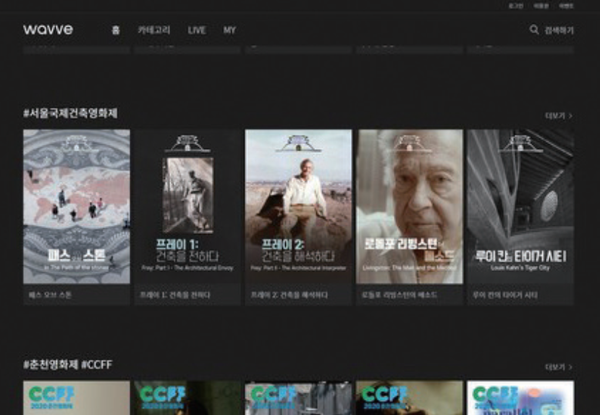Select the 프레이 2: 건축을 해석하다 poster

coord(298,206)
